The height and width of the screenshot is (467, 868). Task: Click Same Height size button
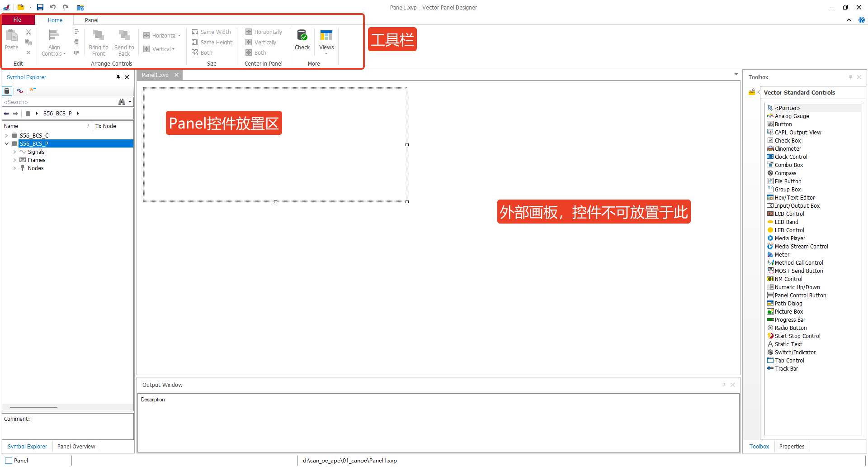pyautogui.click(x=212, y=43)
